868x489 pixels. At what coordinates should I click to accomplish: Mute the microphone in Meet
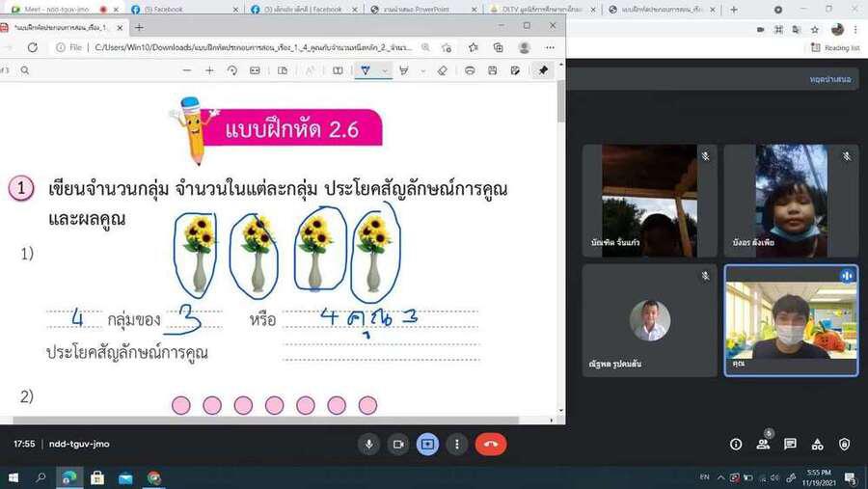[x=367, y=444]
